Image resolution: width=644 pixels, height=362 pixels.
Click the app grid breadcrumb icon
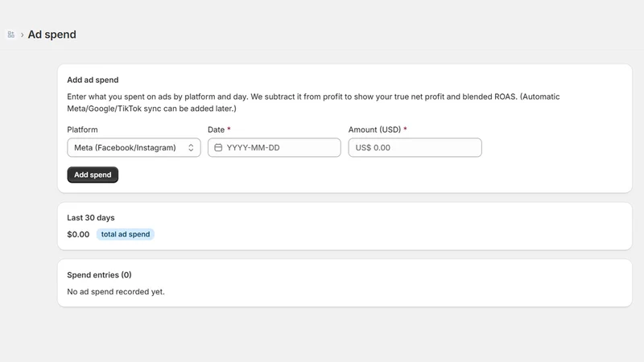tap(11, 35)
